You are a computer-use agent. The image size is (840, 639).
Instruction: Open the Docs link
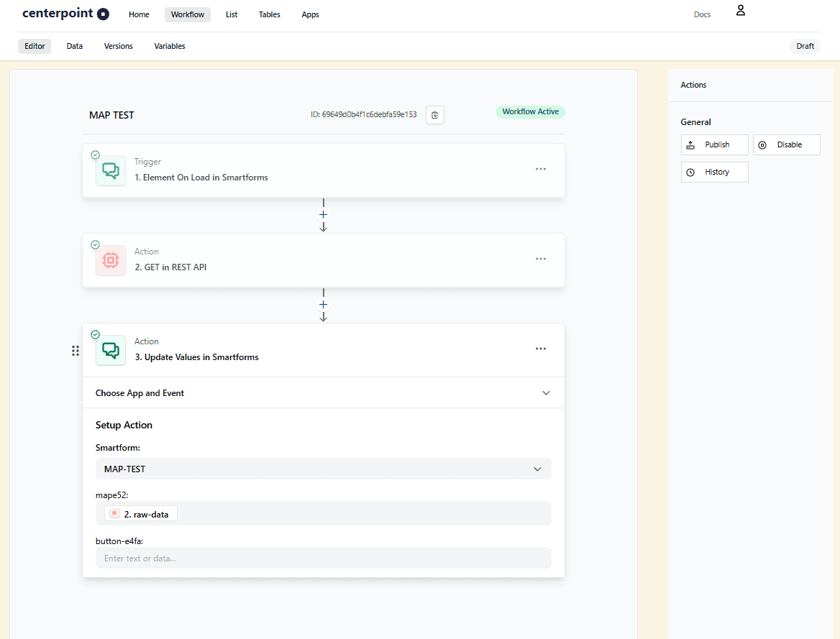coord(702,14)
